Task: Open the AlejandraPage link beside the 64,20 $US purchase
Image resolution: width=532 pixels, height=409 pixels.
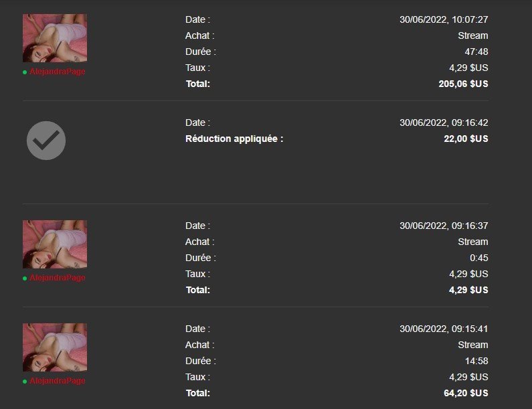Action: (58, 381)
